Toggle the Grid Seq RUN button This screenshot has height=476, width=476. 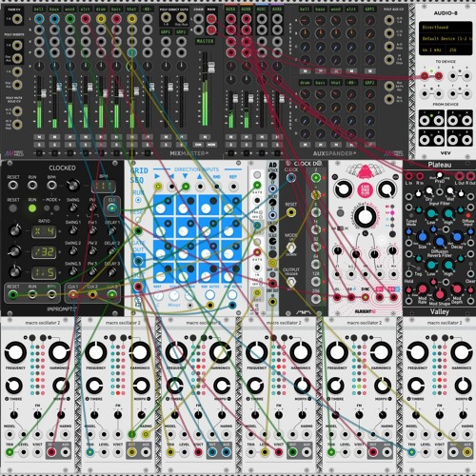tap(138, 200)
